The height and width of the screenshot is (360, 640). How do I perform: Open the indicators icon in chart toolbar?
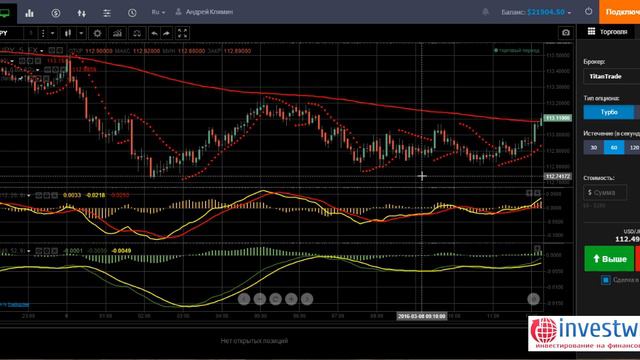[x=117, y=33]
